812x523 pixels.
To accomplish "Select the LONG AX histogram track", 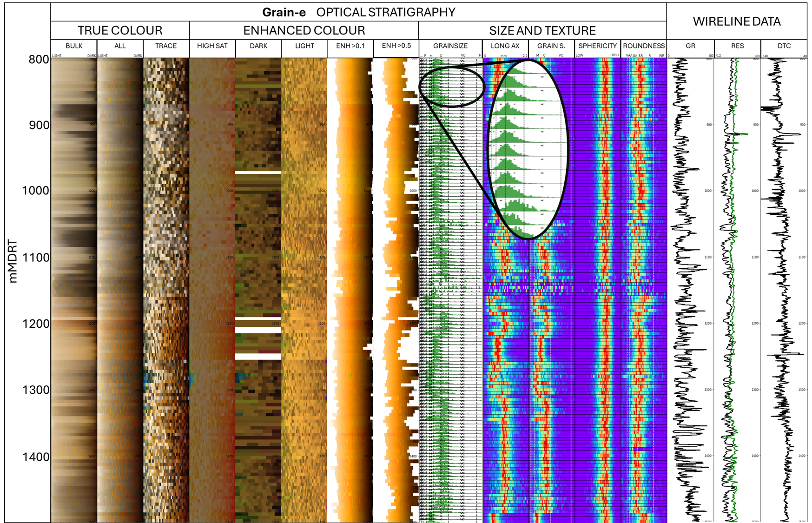I will point(508,46).
